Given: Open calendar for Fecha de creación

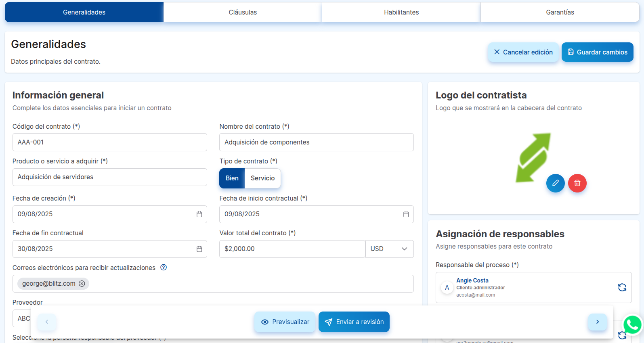Looking at the screenshot, I should point(199,214).
